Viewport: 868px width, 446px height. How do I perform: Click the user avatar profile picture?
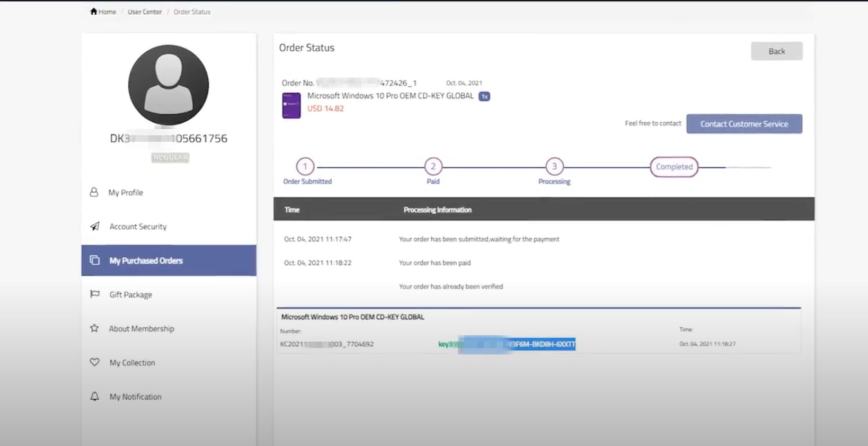[x=168, y=85]
